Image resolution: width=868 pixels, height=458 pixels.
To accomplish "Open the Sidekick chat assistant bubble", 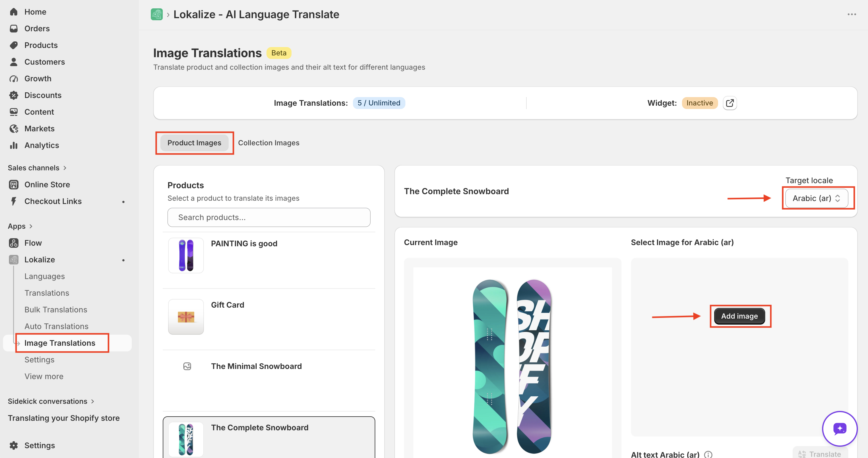I will pyautogui.click(x=839, y=429).
